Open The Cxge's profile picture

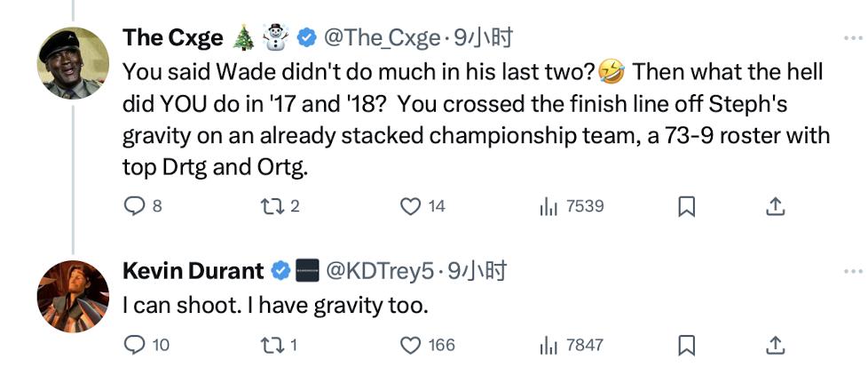tap(73, 64)
